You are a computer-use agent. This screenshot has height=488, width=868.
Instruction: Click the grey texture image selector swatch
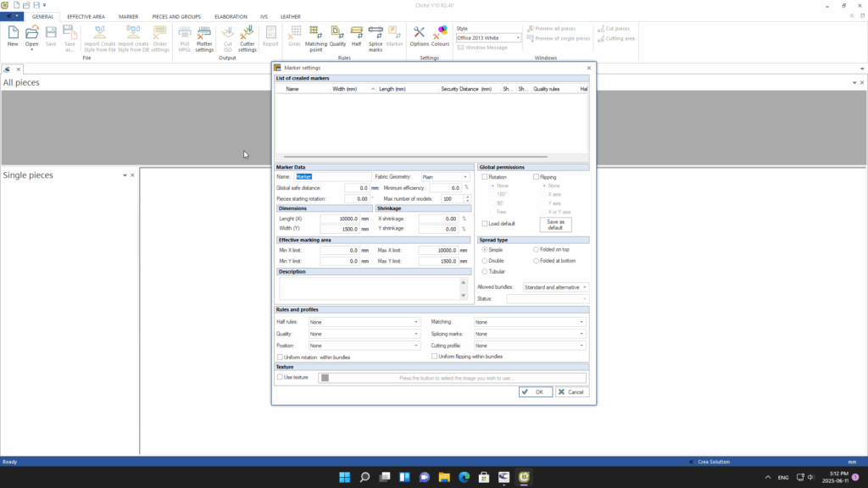[324, 378]
